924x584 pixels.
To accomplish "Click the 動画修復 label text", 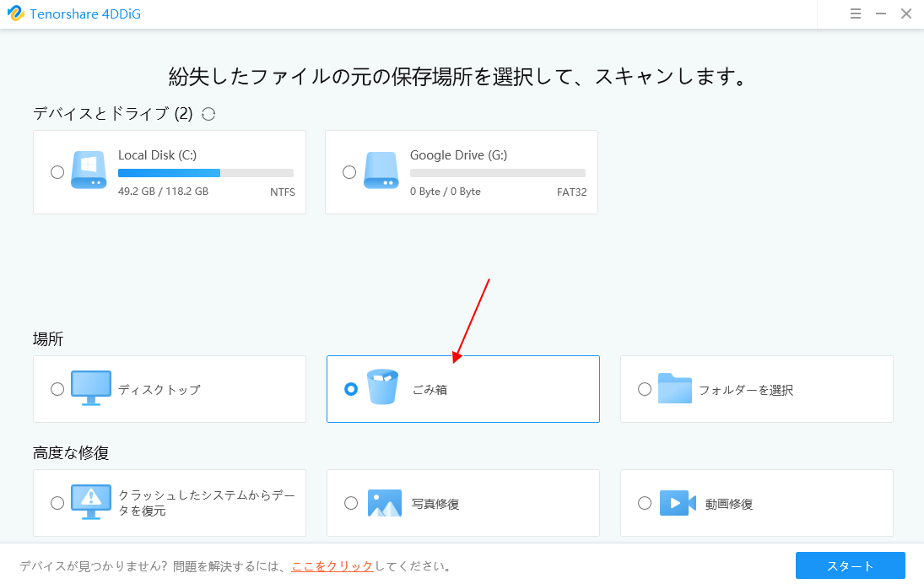I will (729, 504).
